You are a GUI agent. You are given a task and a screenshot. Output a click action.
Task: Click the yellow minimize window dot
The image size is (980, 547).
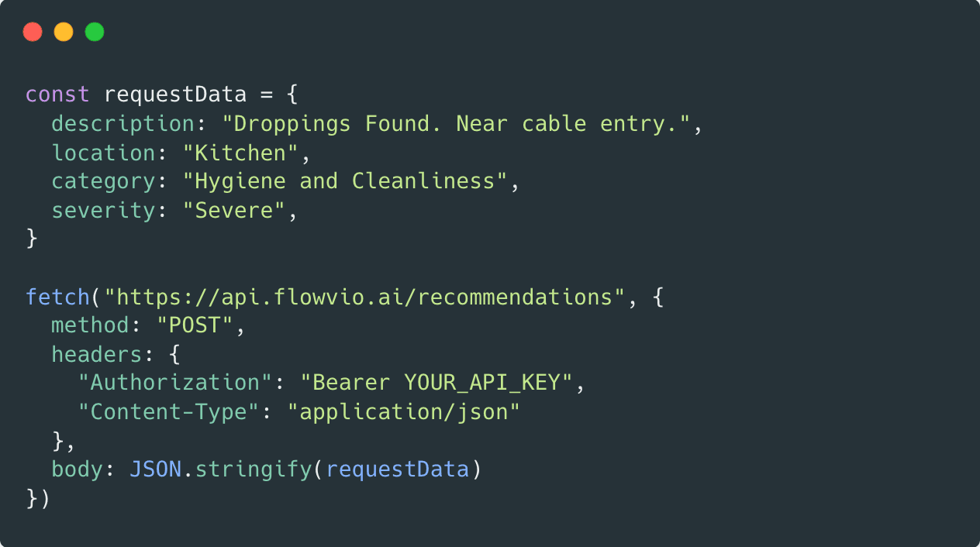pos(64,32)
